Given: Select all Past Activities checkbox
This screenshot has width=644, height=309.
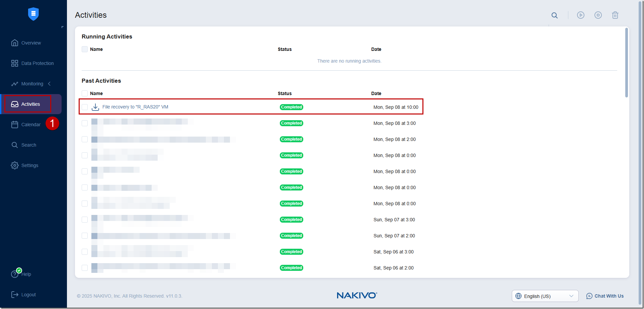Looking at the screenshot, I should pos(85,93).
